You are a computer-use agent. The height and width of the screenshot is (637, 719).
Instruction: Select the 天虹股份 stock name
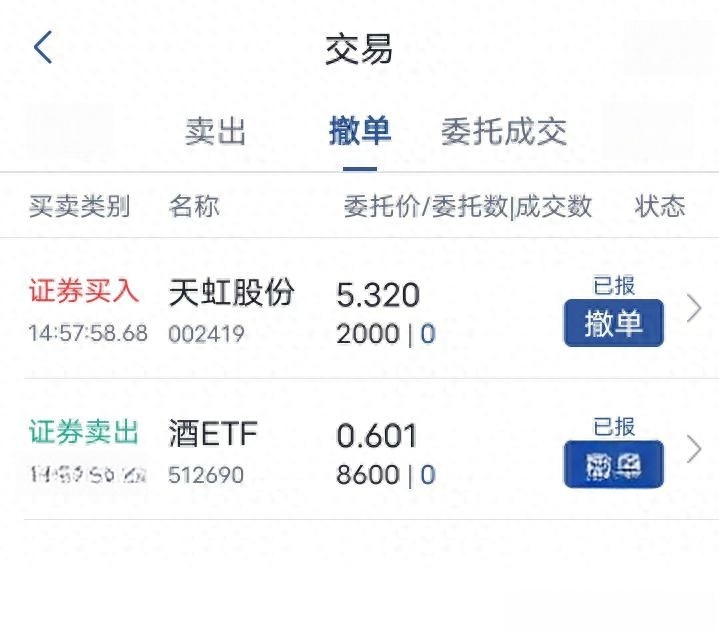tap(232, 292)
